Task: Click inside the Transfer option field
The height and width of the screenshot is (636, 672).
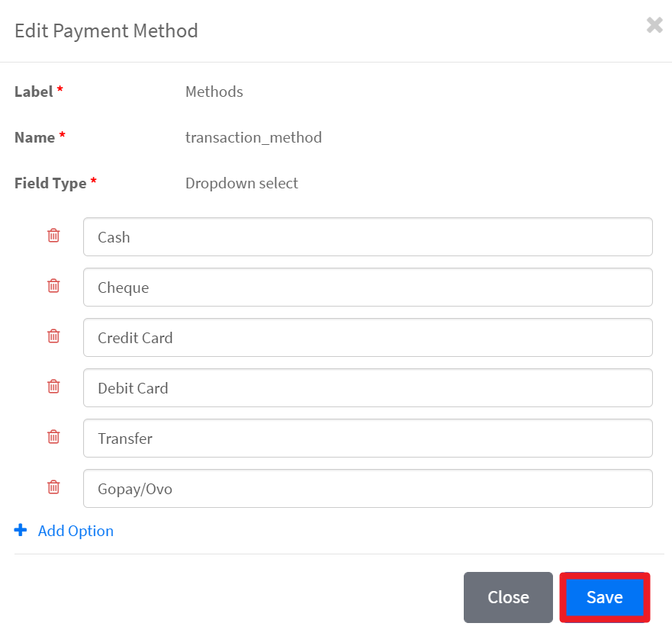Action: pyautogui.click(x=368, y=438)
